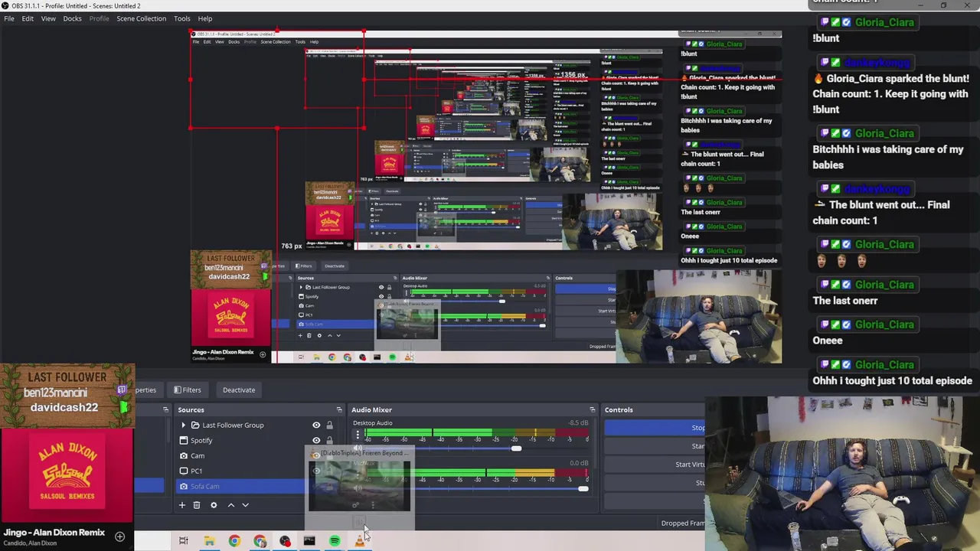This screenshot has width=980, height=551.
Task: Open the Scene Collection menu
Action: [x=141, y=18]
